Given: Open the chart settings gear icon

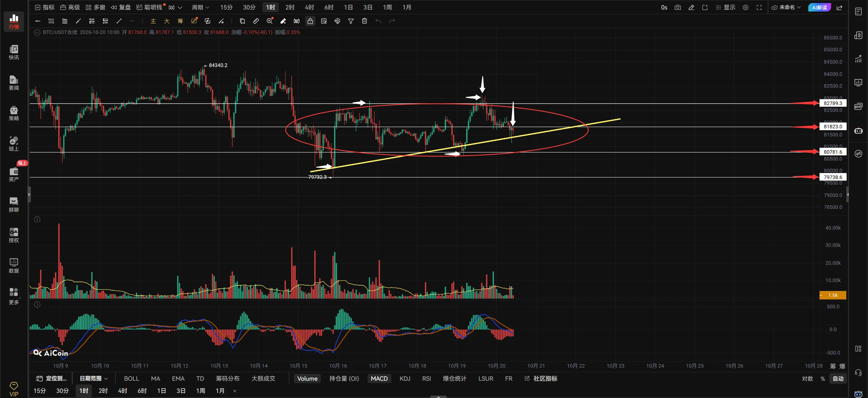Looking at the screenshot, I should pos(745,7).
